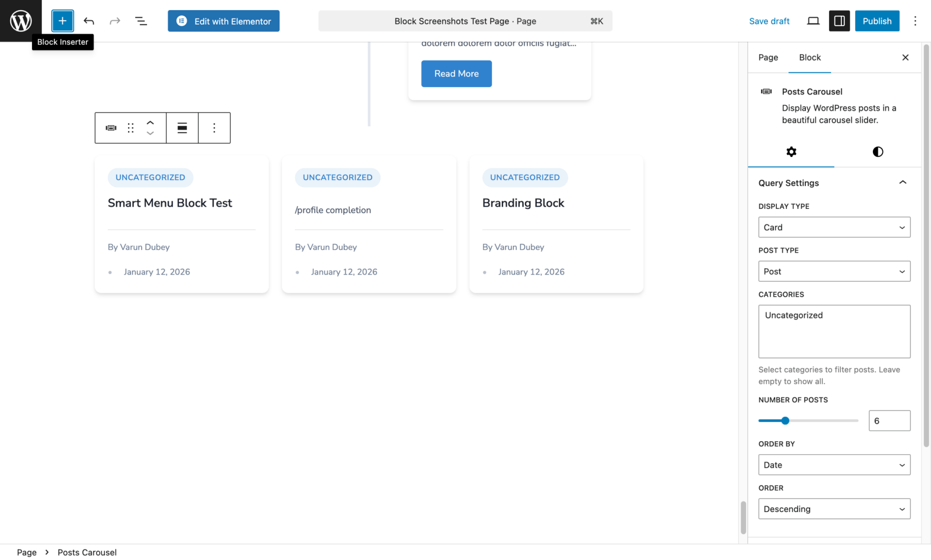The width and height of the screenshot is (931, 560).
Task: Open the Document Overview list icon
Action: pyautogui.click(x=141, y=21)
